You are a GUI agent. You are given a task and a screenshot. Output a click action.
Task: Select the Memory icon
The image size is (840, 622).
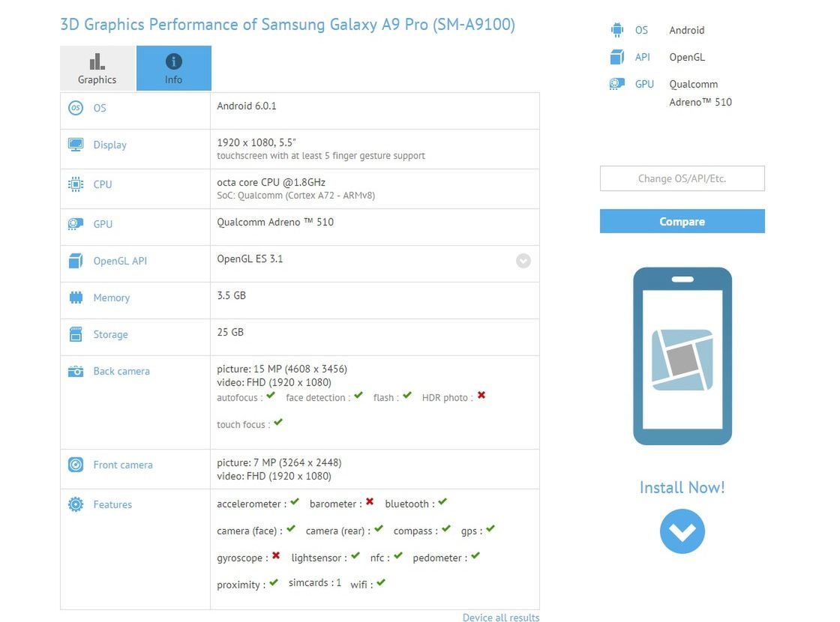(x=75, y=298)
